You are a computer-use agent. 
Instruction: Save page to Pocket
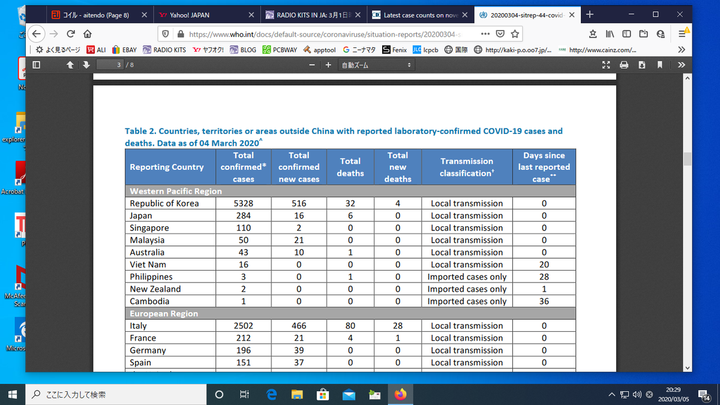pos(500,34)
